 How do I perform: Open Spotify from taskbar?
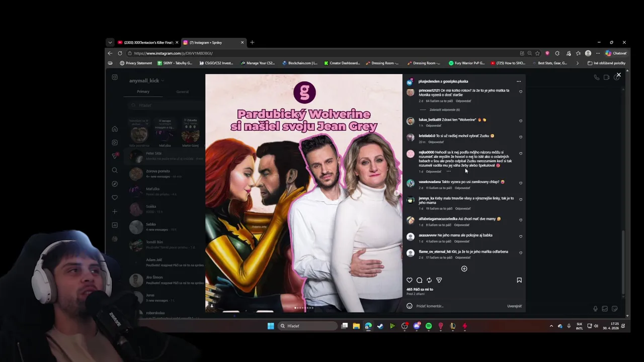pos(429,326)
